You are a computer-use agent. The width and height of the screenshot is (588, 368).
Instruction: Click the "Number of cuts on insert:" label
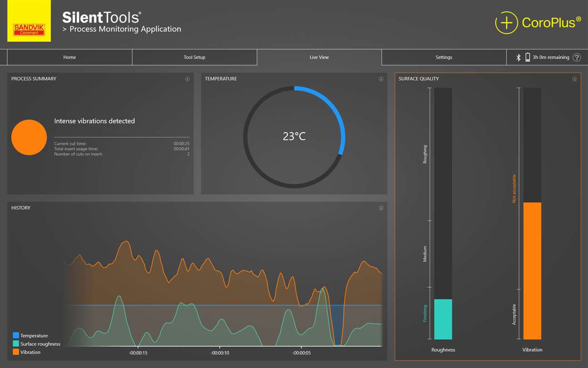tap(78, 154)
